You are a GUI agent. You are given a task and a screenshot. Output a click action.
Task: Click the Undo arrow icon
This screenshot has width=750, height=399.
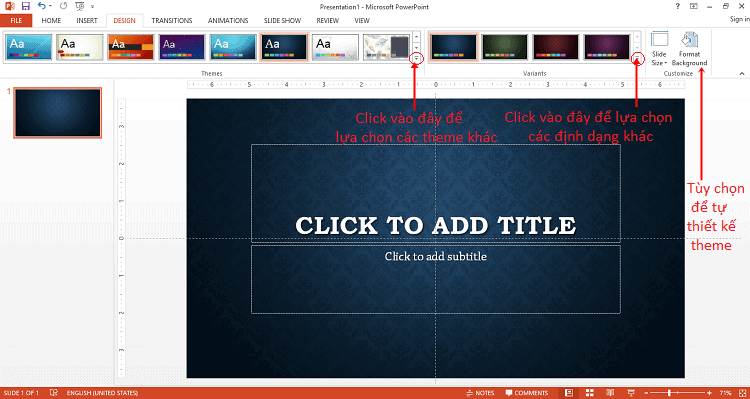pos(42,6)
